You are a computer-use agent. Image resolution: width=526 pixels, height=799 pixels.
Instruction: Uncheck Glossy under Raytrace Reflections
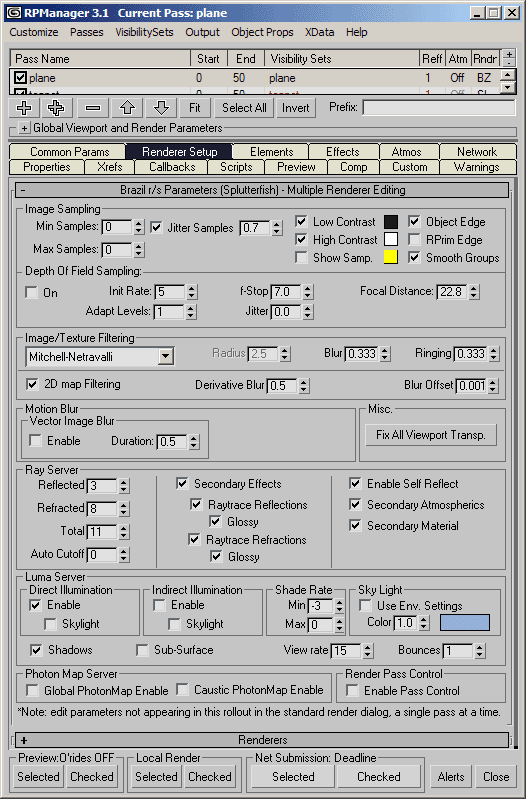[x=215, y=522]
